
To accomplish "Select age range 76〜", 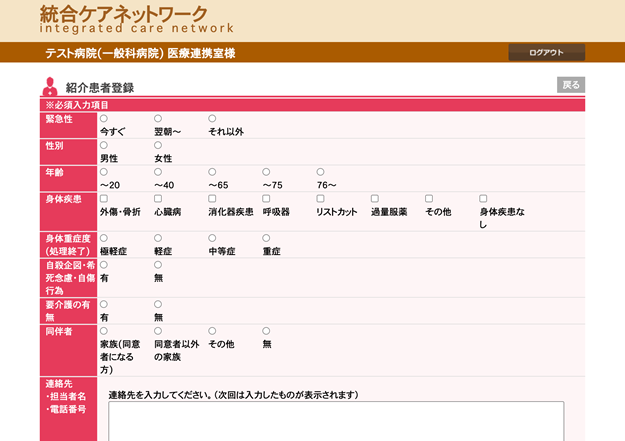I will pos(320,172).
